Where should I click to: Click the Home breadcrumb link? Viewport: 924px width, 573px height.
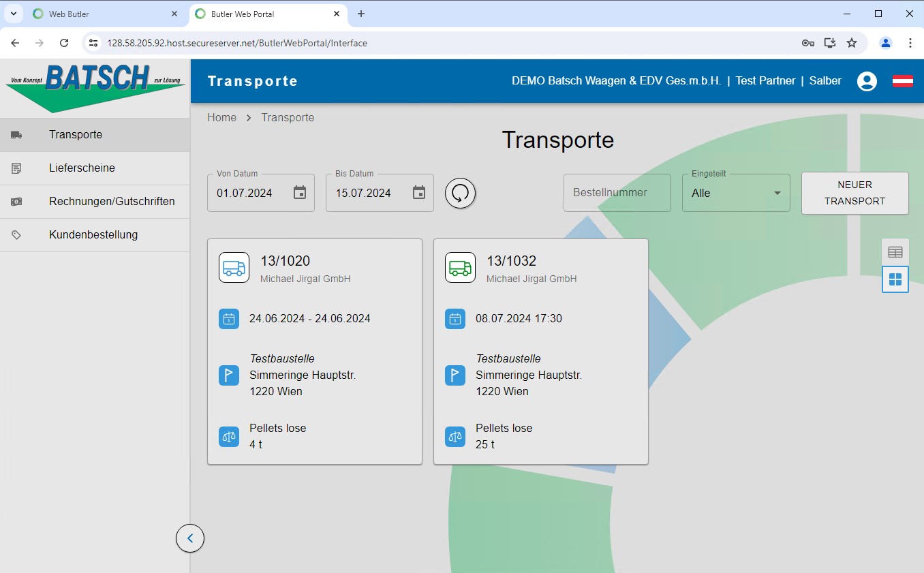coord(221,117)
